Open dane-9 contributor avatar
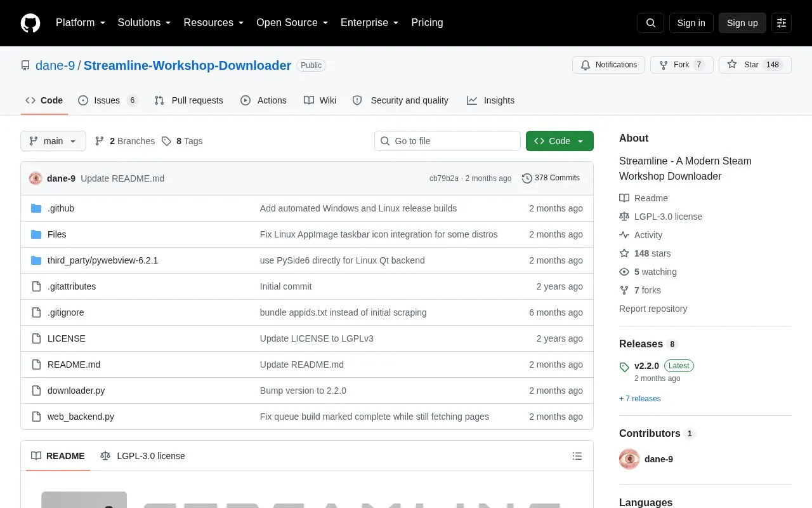The height and width of the screenshot is (508, 812). point(629,459)
